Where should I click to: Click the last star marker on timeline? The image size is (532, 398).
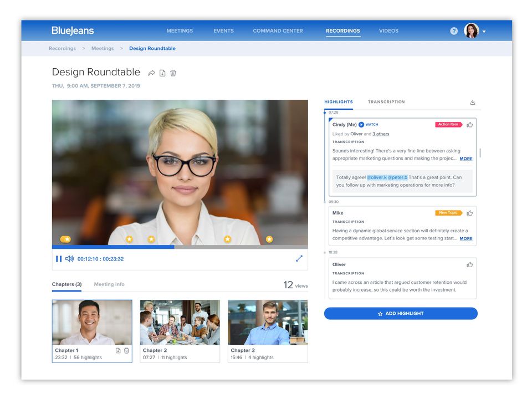click(x=269, y=239)
